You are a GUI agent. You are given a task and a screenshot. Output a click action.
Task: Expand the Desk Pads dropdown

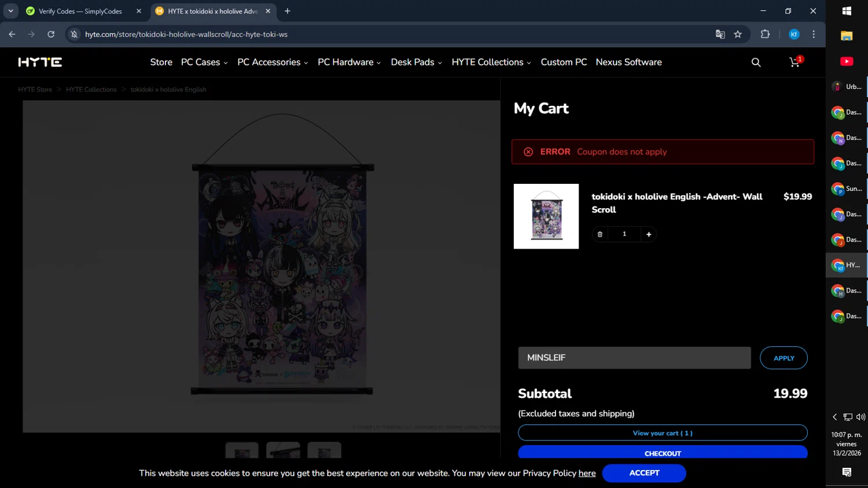tap(416, 62)
